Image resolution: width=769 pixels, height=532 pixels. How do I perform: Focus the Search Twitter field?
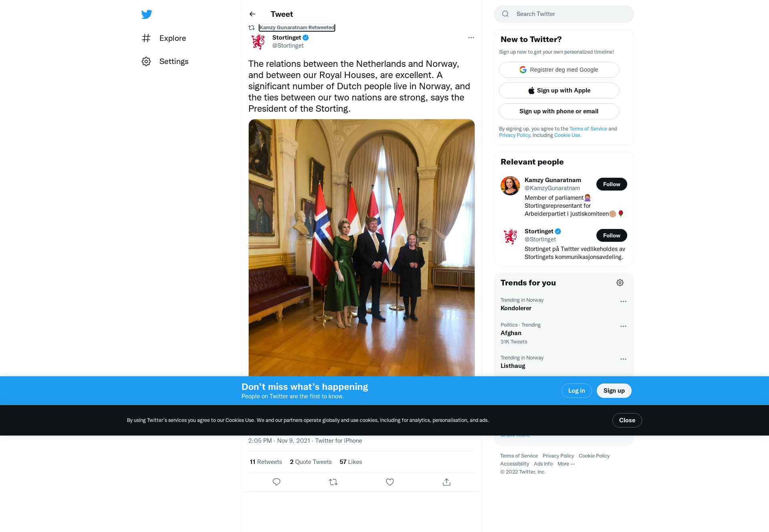pos(564,14)
